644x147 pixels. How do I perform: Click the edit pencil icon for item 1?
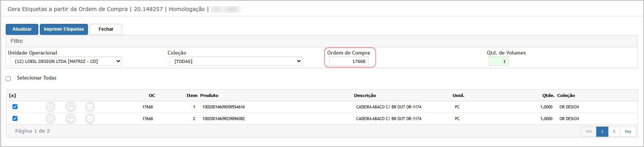pos(90,107)
